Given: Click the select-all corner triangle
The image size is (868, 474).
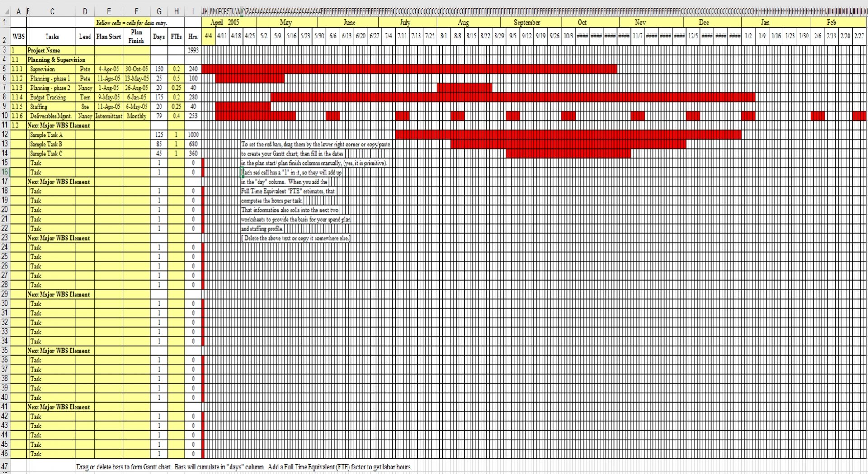Looking at the screenshot, I should tap(5, 12).
